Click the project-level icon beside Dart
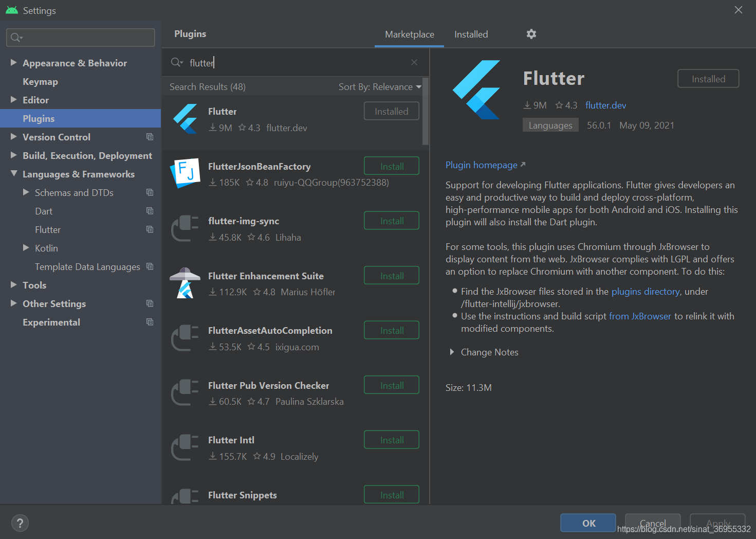 tap(150, 211)
